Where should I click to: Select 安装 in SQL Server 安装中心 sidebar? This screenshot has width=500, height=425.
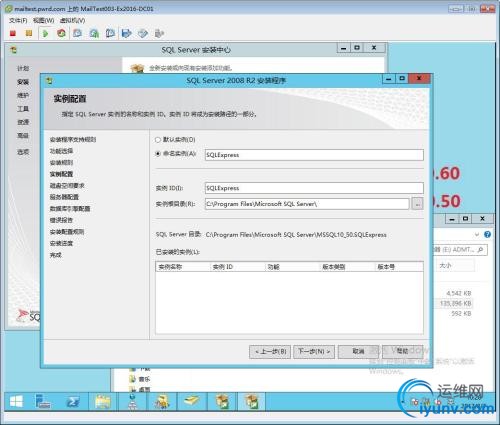coord(23,82)
